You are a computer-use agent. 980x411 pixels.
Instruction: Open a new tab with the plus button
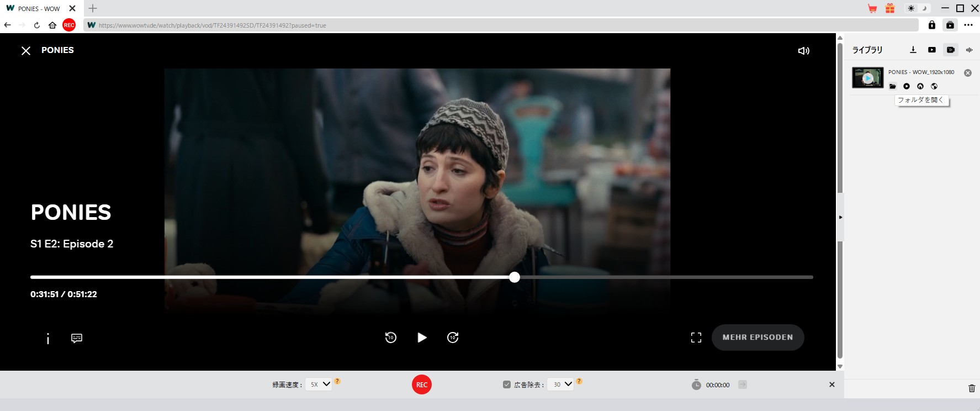pos(93,8)
